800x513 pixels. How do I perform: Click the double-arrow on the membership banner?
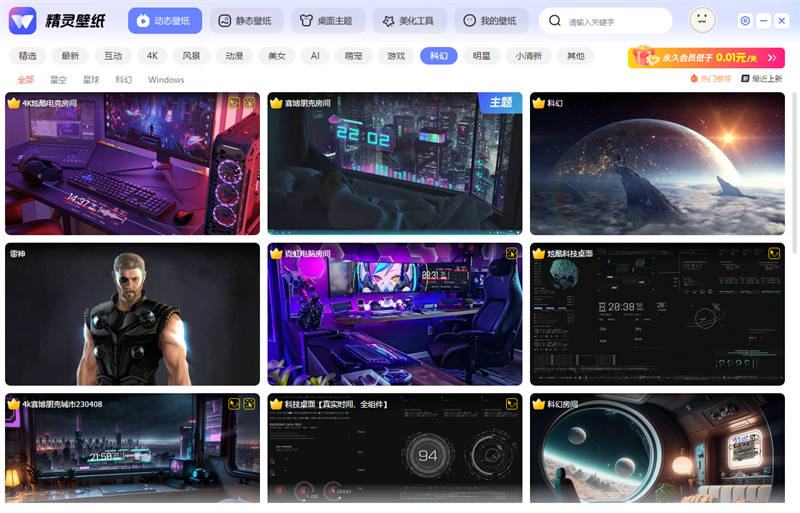[x=772, y=58]
